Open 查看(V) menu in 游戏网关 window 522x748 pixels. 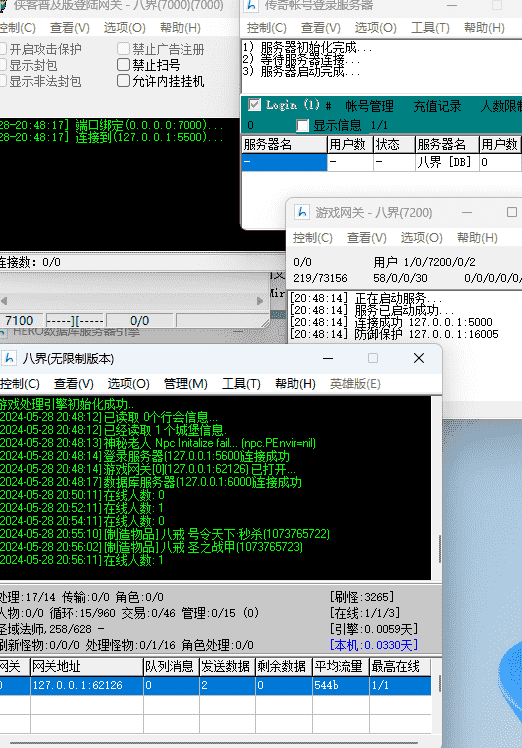(366, 238)
